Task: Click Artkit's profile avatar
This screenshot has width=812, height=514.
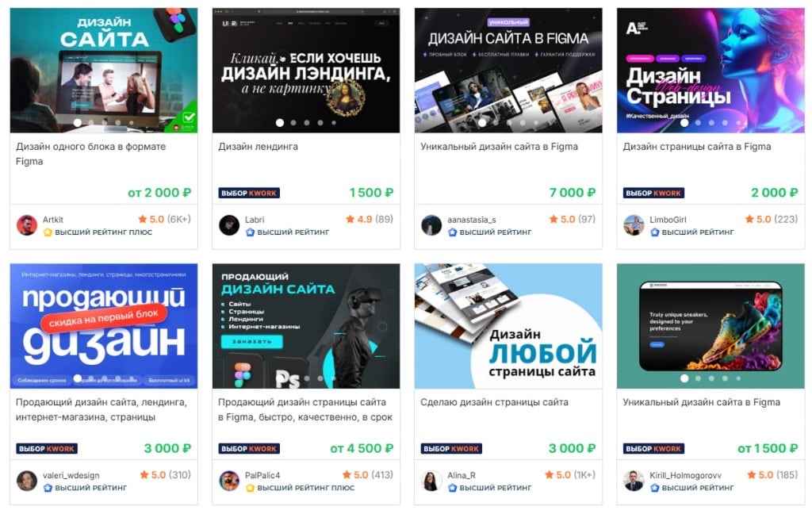Action: [26, 225]
